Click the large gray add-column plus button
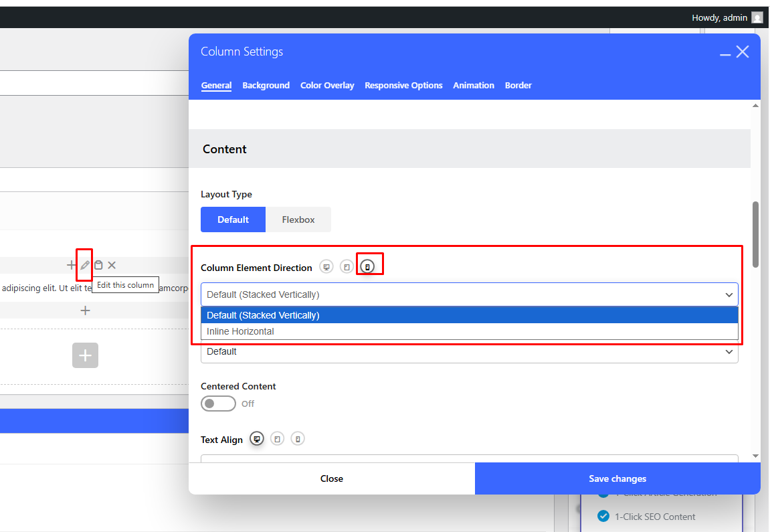This screenshot has height=532, width=770. click(85, 355)
